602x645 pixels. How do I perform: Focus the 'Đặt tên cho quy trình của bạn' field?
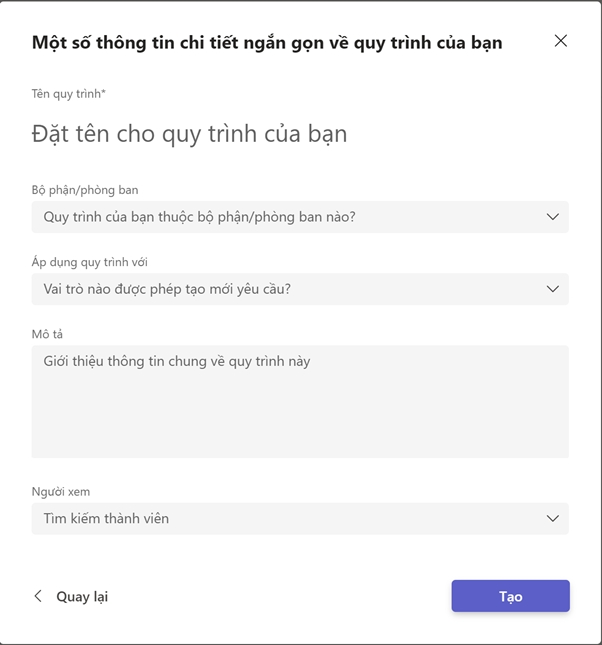[x=190, y=134]
